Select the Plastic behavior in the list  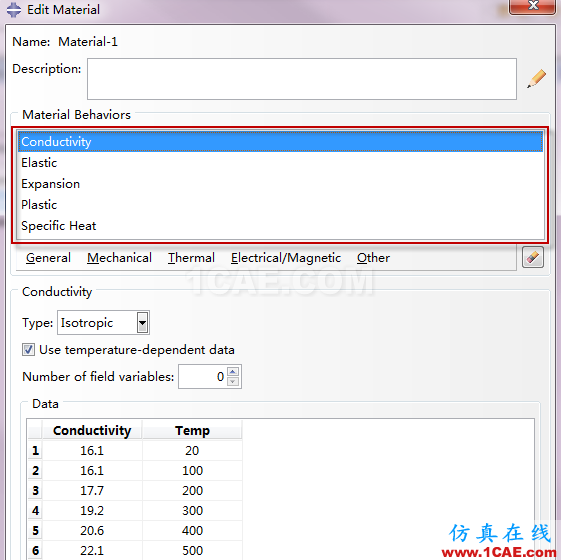tap(280, 205)
